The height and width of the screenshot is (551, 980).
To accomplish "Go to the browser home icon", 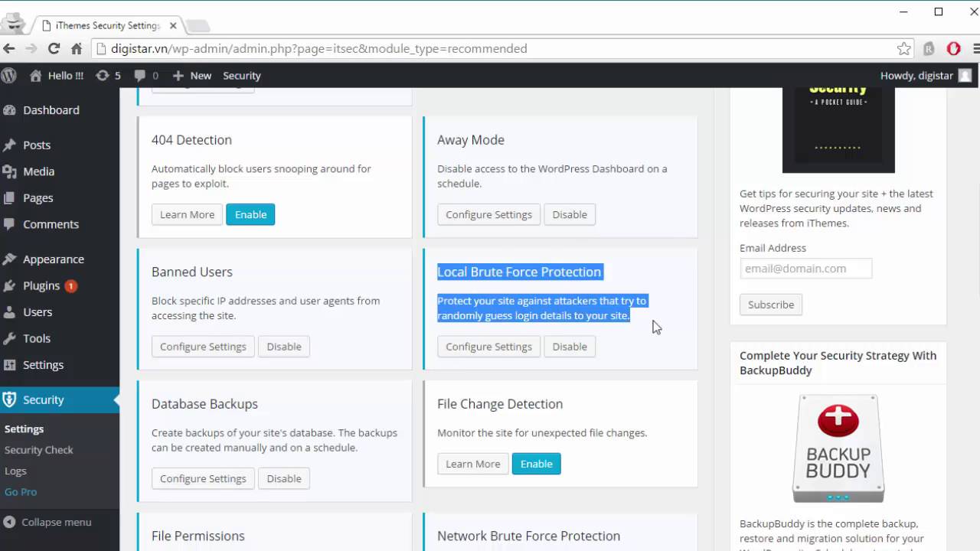I will click(x=77, y=48).
